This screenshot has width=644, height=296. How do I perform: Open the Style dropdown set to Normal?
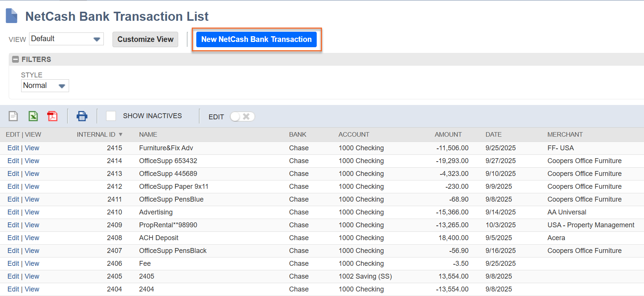[45, 86]
